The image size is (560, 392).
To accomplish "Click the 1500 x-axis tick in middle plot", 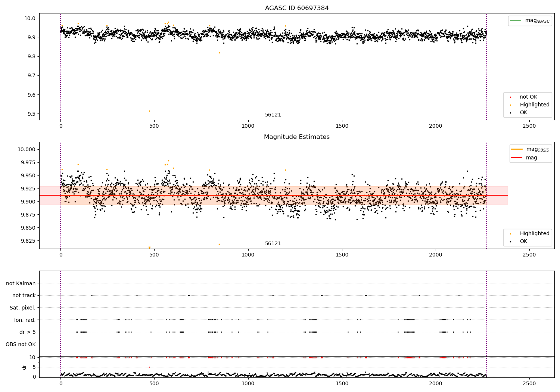I will 342,255.
